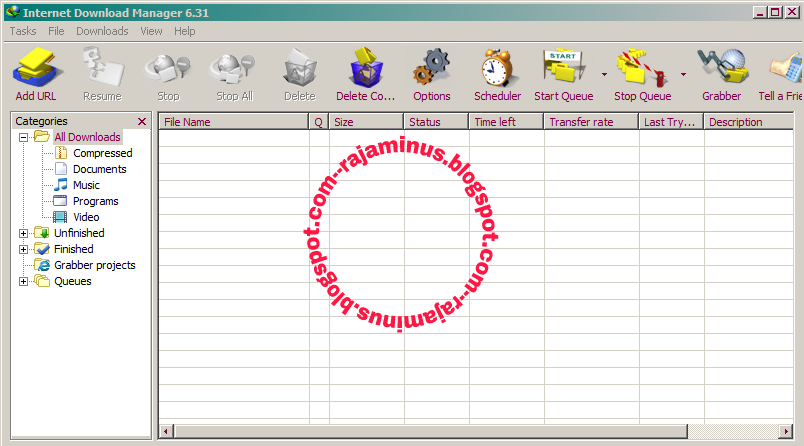Click the Music note icon in tree
The height and width of the screenshot is (446, 804).
click(61, 185)
